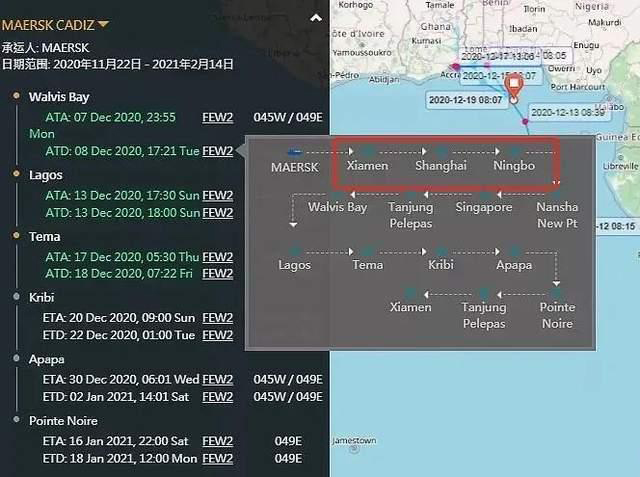Click the Ningbo label in route popup
The height and width of the screenshot is (477, 640).
coord(514,166)
